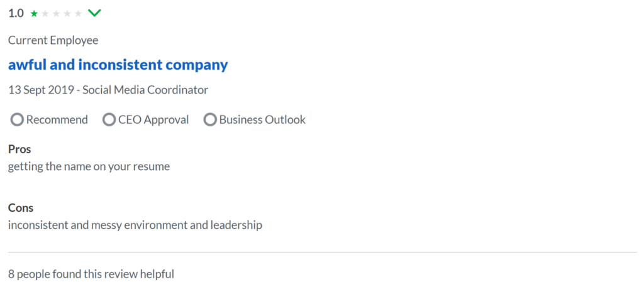Click the fifth gray rating star
Image resolution: width=644 pixels, height=282 pixels.
79,14
